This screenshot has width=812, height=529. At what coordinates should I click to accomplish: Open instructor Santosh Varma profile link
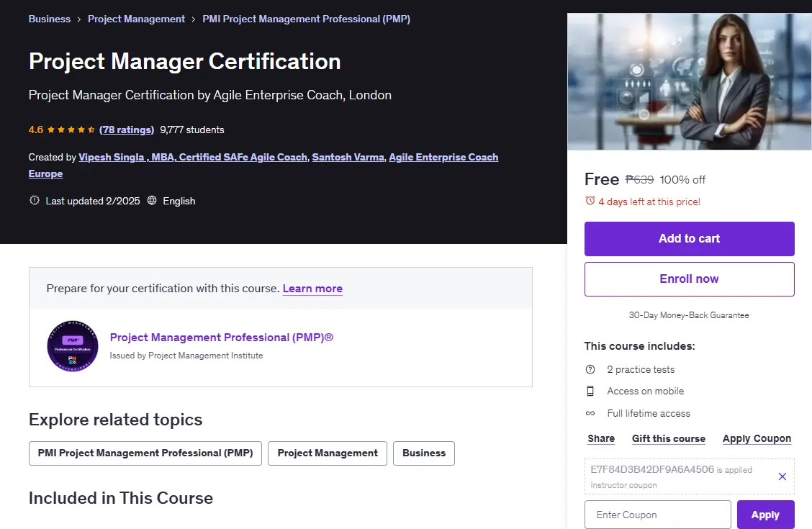point(348,158)
